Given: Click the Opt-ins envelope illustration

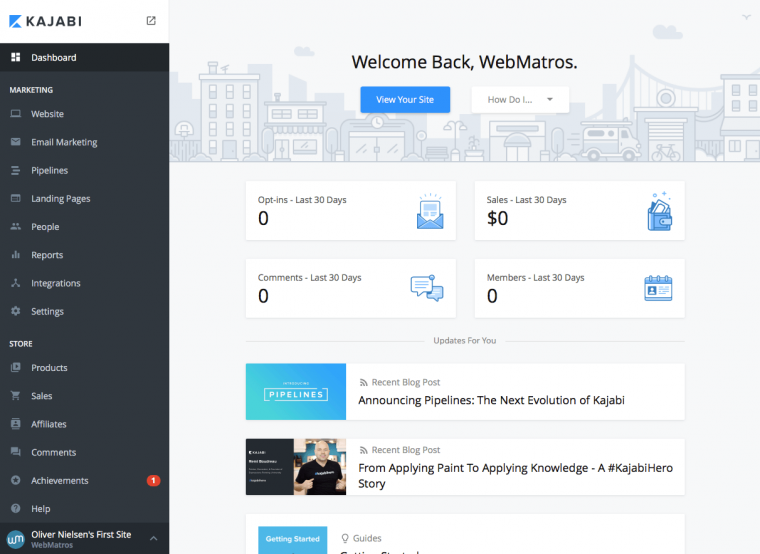Looking at the screenshot, I should tap(430, 211).
